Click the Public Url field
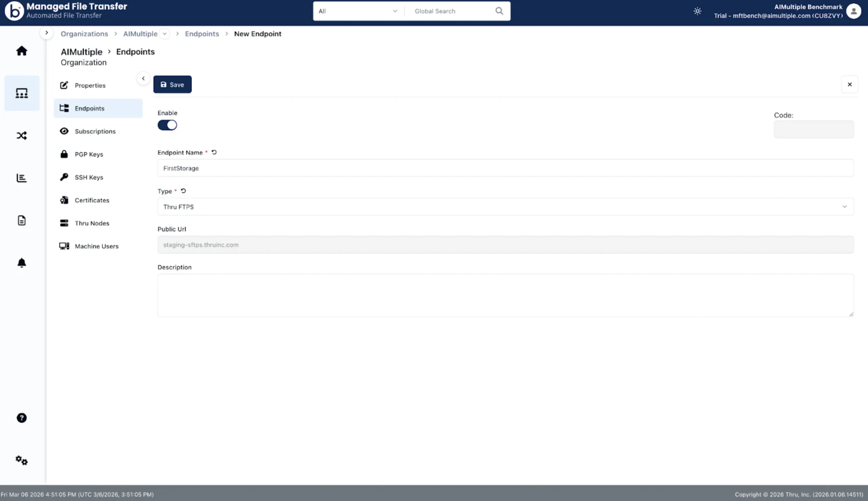The image size is (868, 501). [x=506, y=245]
